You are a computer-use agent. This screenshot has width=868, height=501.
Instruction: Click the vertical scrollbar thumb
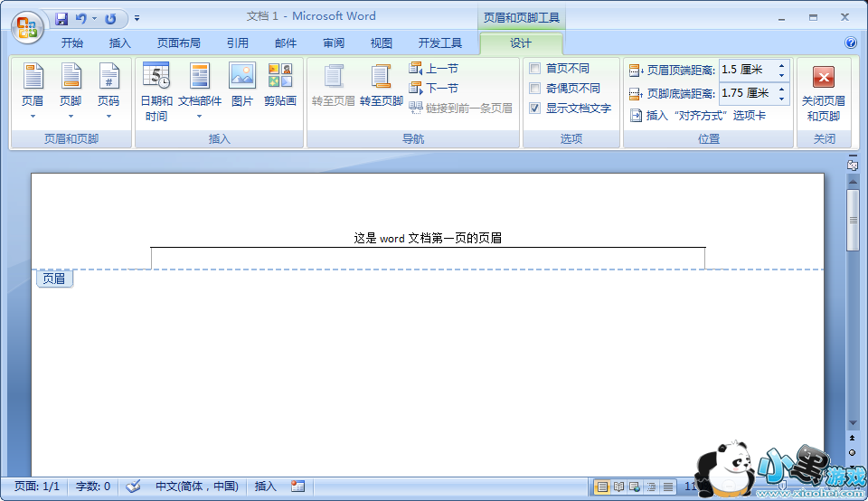pyautogui.click(x=853, y=221)
